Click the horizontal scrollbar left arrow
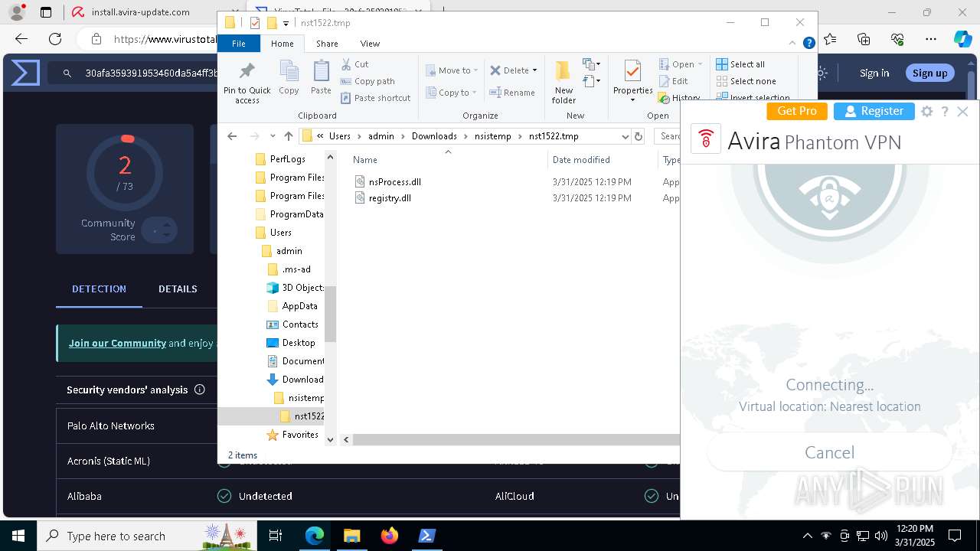 pyautogui.click(x=346, y=439)
